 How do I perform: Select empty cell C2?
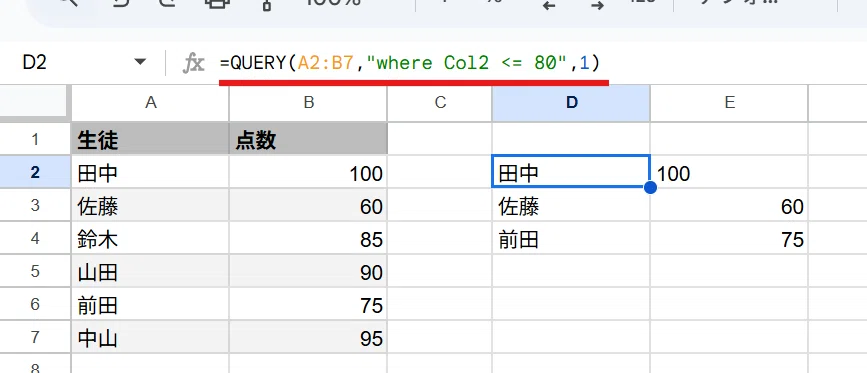pyautogui.click(x=440, y=172)
